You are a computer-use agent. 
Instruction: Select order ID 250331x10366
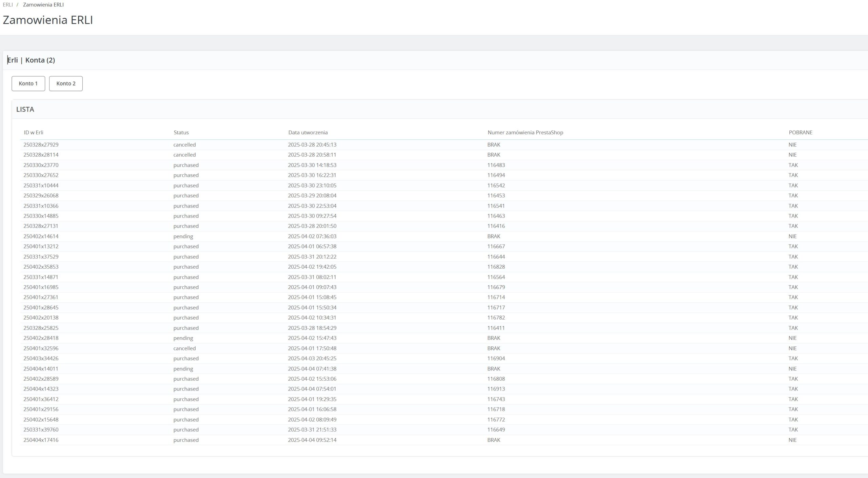click(x=41, y=206)
